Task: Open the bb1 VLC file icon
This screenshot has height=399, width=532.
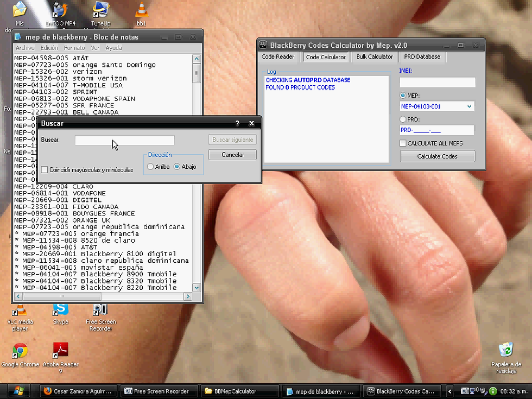Action: click(x=142, y=14)
